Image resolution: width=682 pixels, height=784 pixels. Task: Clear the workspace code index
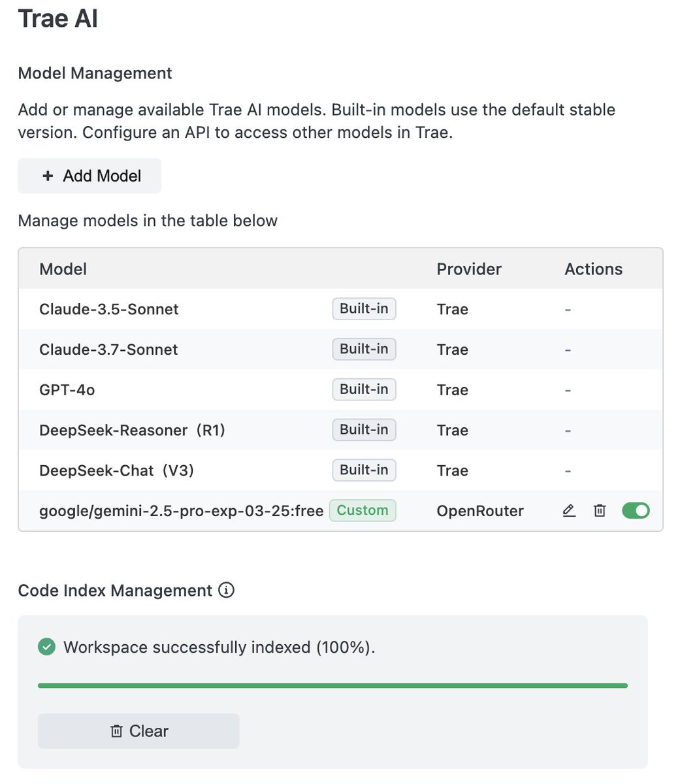138,731
